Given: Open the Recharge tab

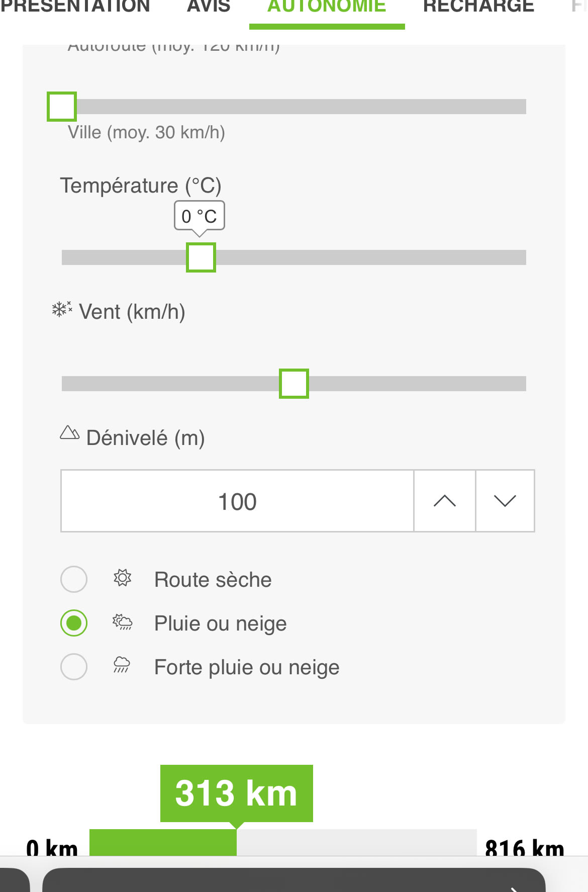Looking at the screenshot, I should 478,7.
